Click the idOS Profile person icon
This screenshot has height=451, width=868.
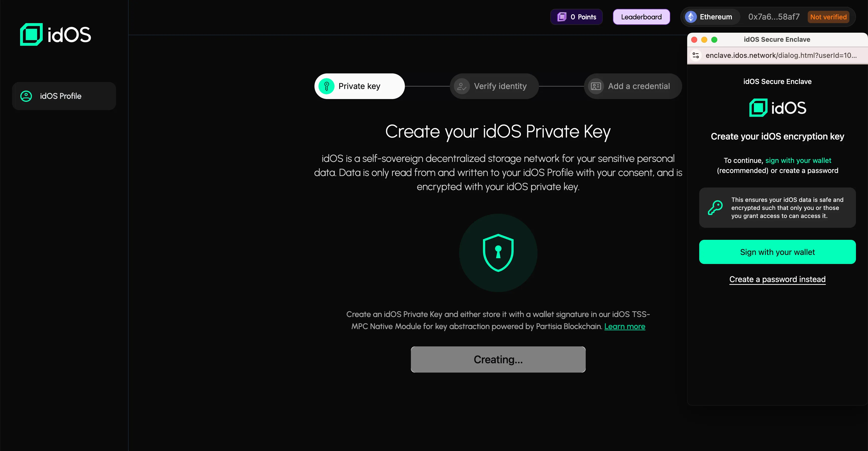point(26,96)
